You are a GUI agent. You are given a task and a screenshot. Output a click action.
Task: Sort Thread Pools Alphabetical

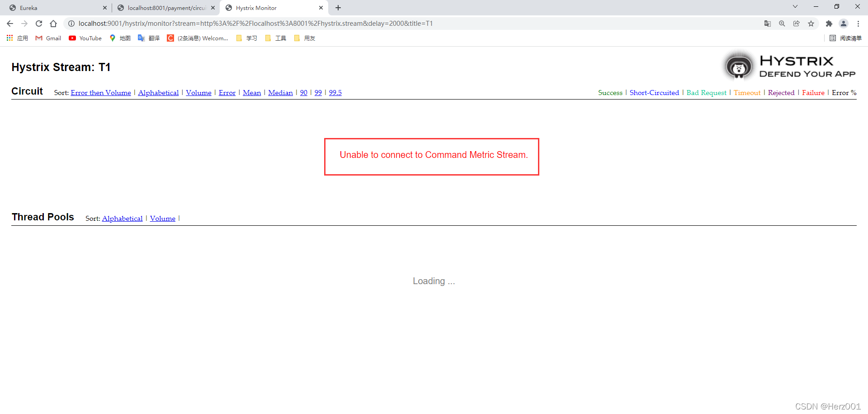(122, 219)
